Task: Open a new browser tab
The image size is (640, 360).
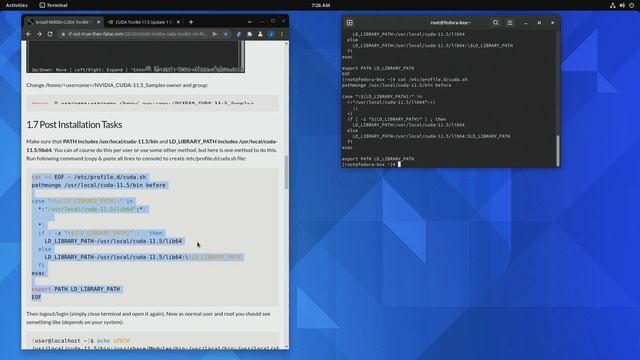Action: pos(191,22)
